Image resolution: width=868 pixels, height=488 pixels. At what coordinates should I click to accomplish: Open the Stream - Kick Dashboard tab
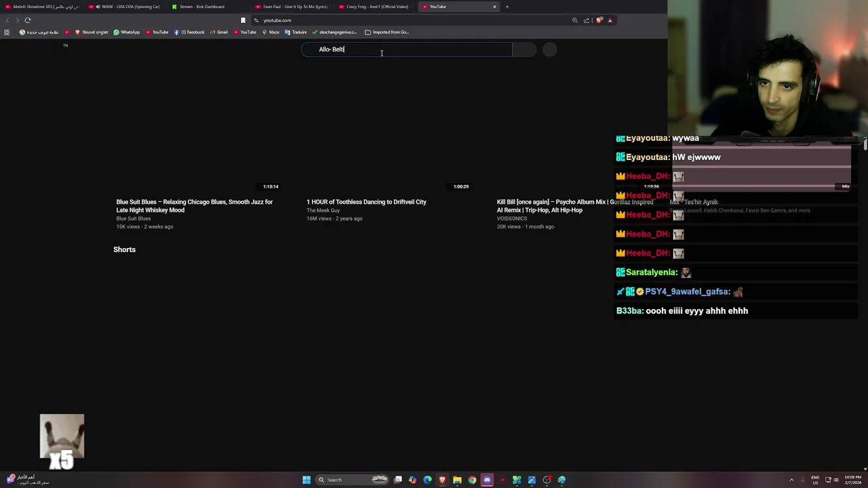coord(209,7)
